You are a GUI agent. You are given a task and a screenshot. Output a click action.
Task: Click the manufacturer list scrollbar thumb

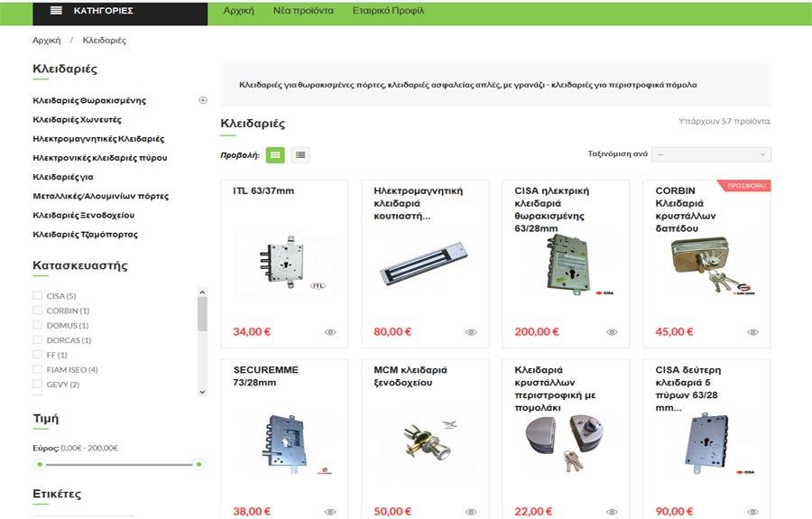click(202, 314)
